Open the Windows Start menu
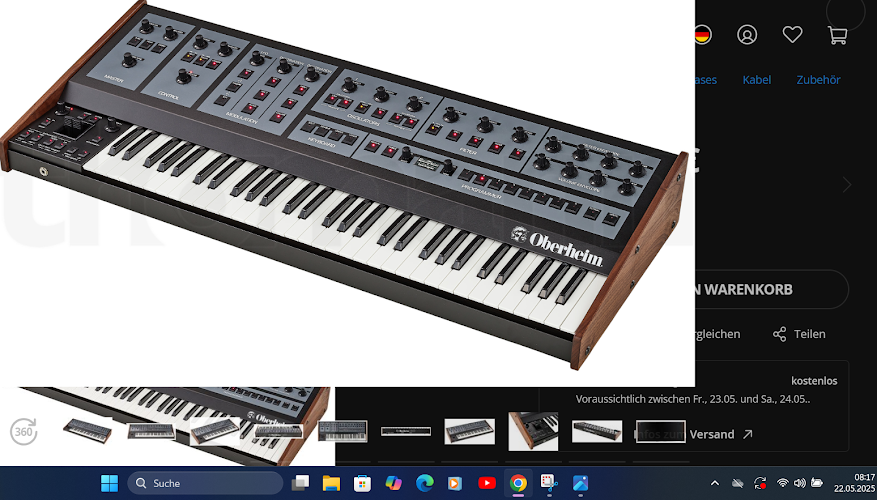The width and height of the screenshot is (877, 500). 109,483
